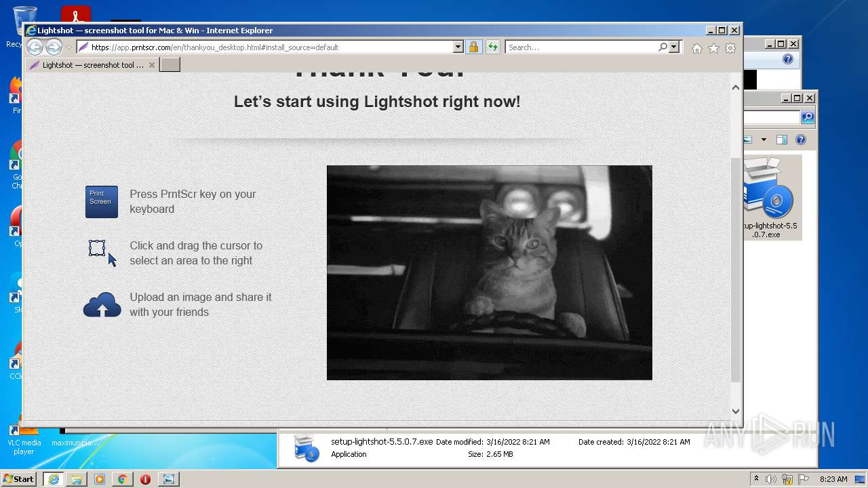Click Internet Explorer taskbar icon
The image size is (868, 488).
tap(53, 479)
